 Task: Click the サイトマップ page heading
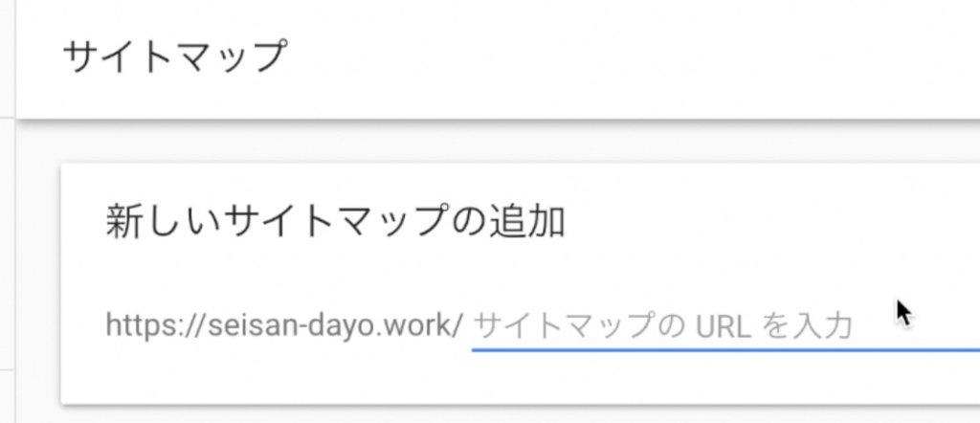click(x=173, y=57)
